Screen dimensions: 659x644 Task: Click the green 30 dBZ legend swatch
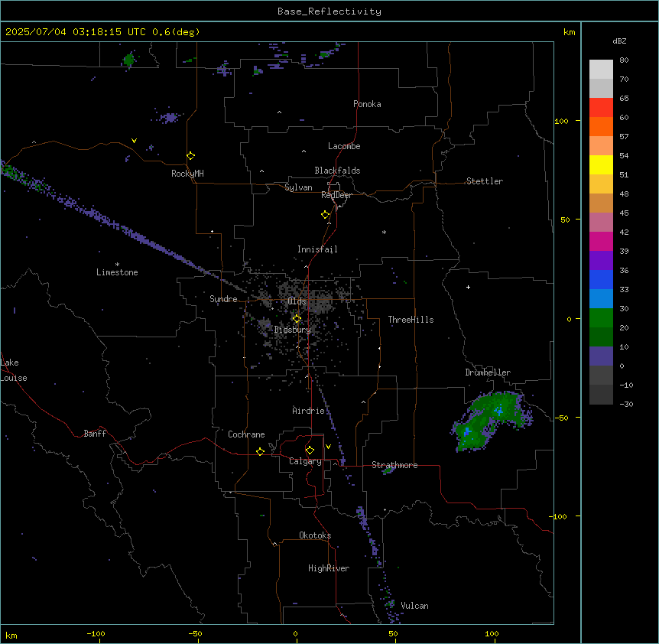[x=601, y=318]
